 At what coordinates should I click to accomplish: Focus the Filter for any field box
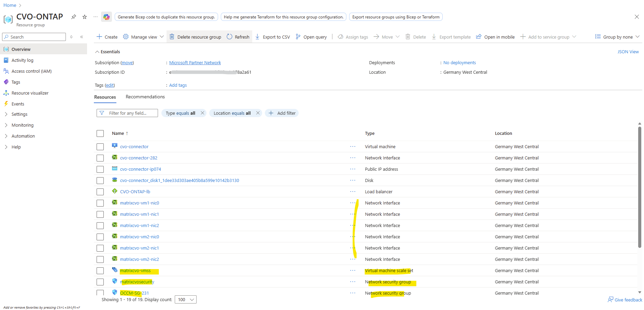tap(127, 113)
